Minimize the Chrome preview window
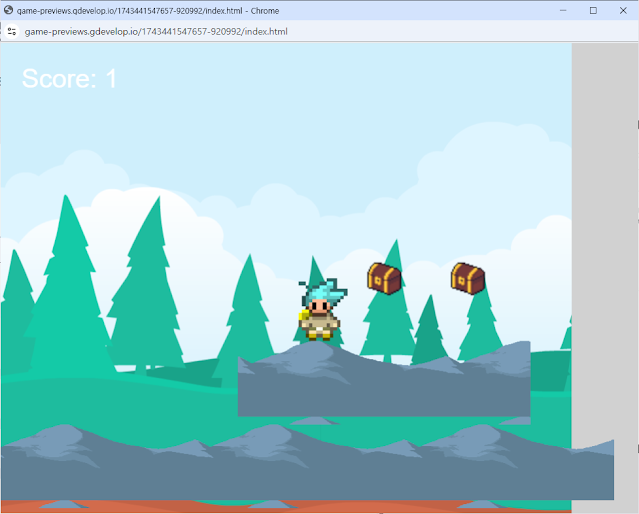This screenshot has width=639, height=514. [563, 11]
